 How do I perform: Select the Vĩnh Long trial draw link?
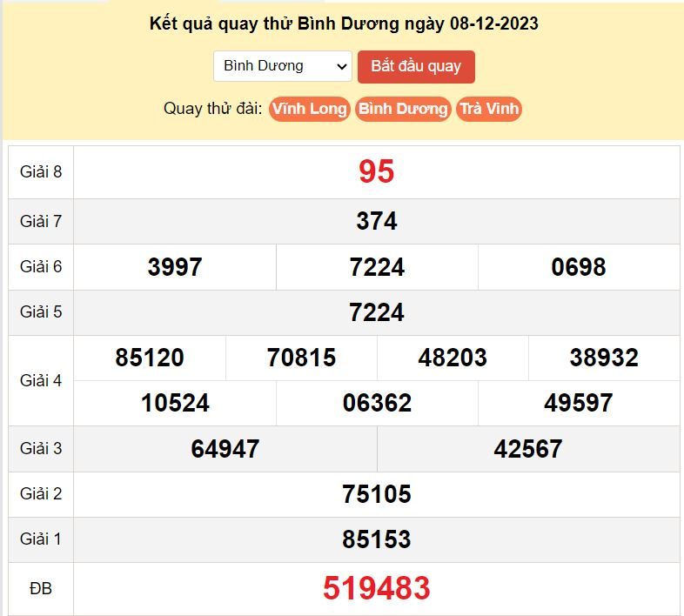310,109
